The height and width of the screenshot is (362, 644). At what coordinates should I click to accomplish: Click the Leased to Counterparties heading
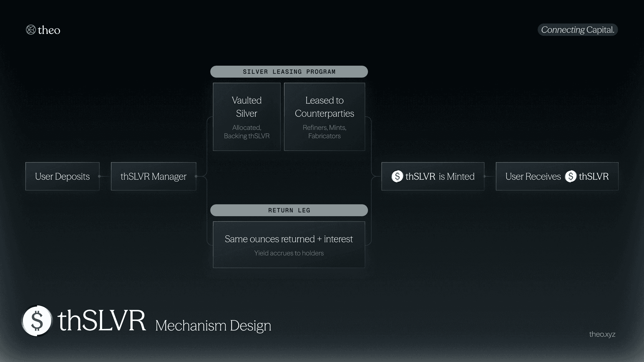[325, 107]
